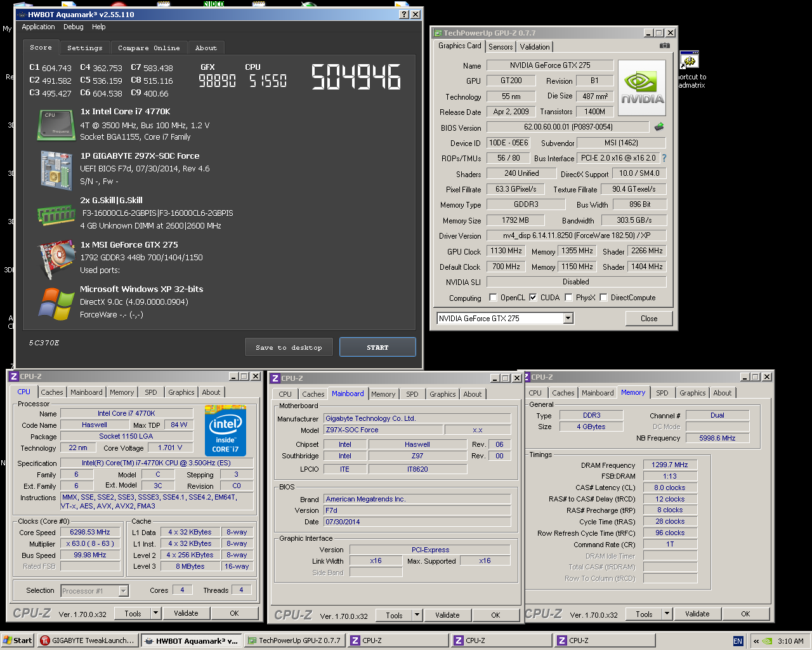
Task: Click the START benchmark button
Action: 377,347
